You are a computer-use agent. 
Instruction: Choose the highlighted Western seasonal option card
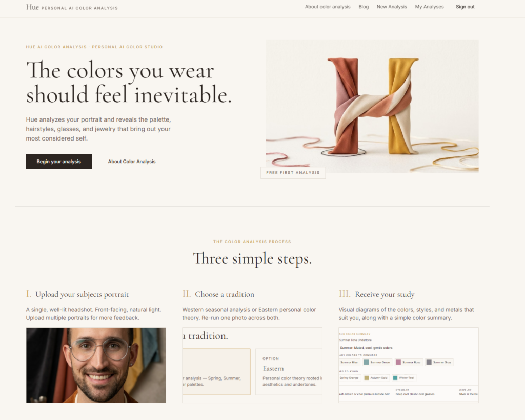[x=216, y=372]
